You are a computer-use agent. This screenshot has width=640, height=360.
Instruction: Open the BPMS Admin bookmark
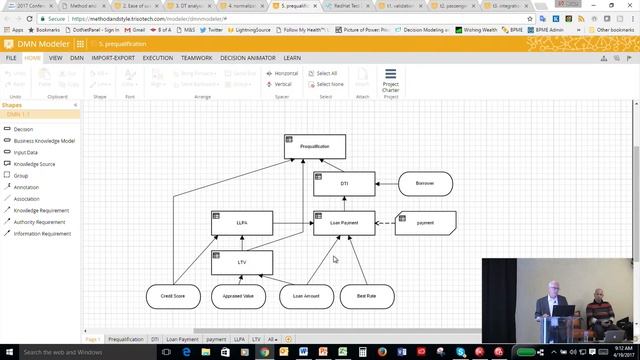pos(545,30)
